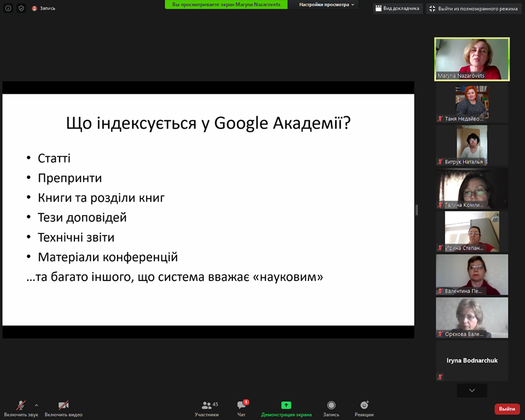This screenshot has height=420, width=525.
Task: Click 'Выйти из полноэкранного режима'
Action: pos(475,8)
